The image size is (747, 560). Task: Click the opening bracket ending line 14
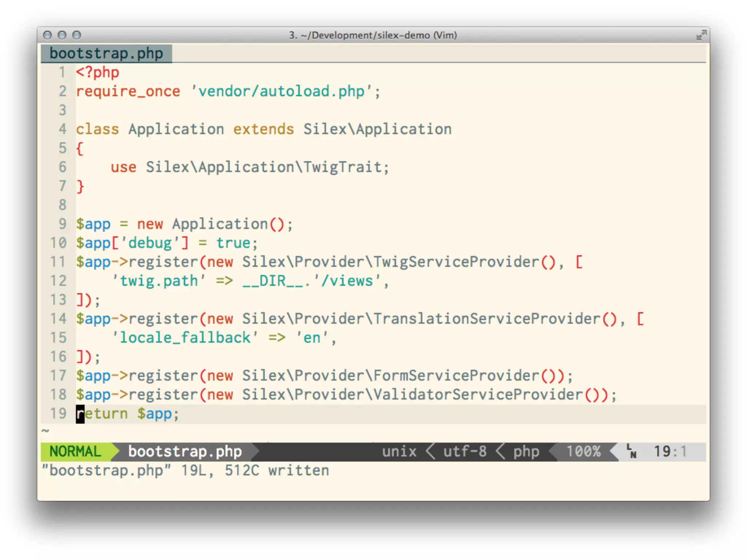coord(640,319)
